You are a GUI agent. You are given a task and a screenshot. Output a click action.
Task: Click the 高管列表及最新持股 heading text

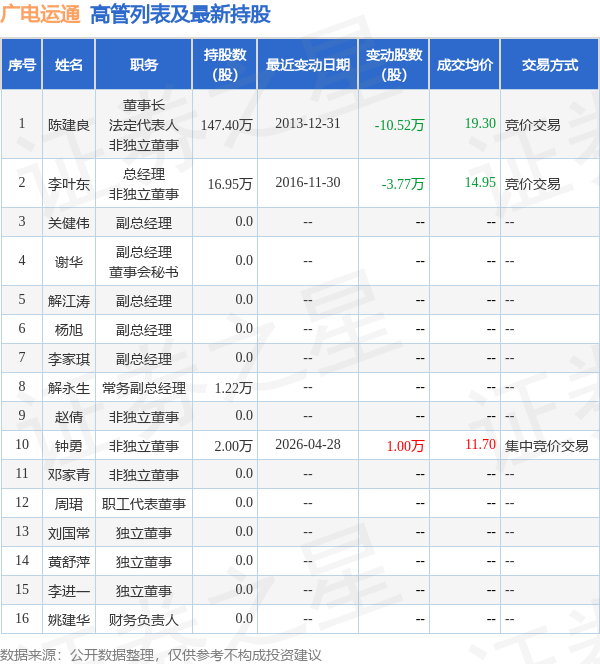180,14
